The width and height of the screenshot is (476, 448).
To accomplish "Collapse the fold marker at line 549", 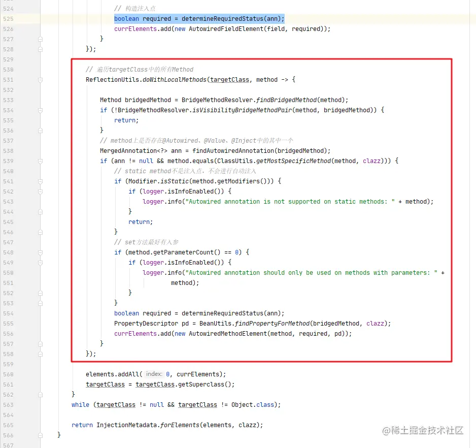I will (41, 263).
